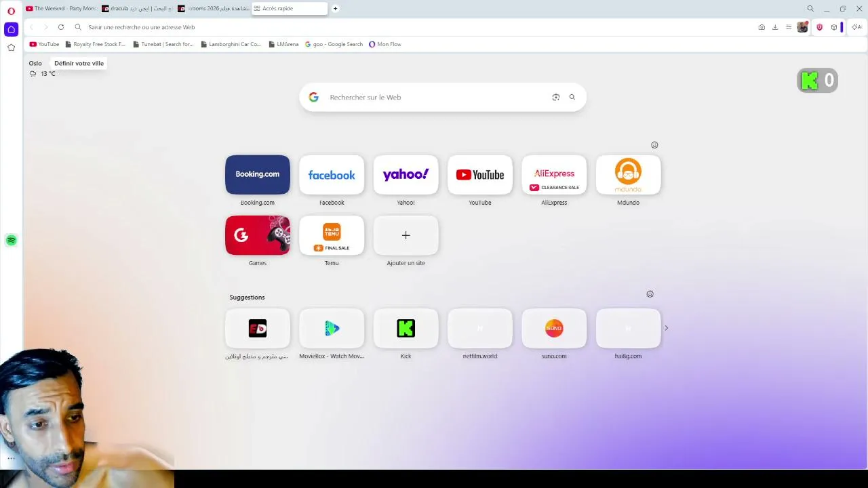Click the smiley icon above speed dial

[x=654, y=145]
